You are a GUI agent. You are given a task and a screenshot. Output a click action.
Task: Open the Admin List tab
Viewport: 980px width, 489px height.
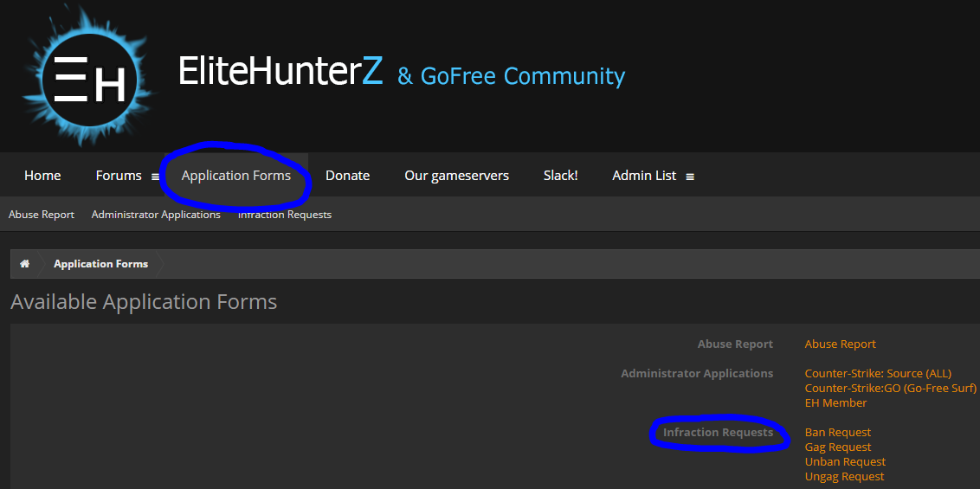pyautogui.click(x=644, y=176)
